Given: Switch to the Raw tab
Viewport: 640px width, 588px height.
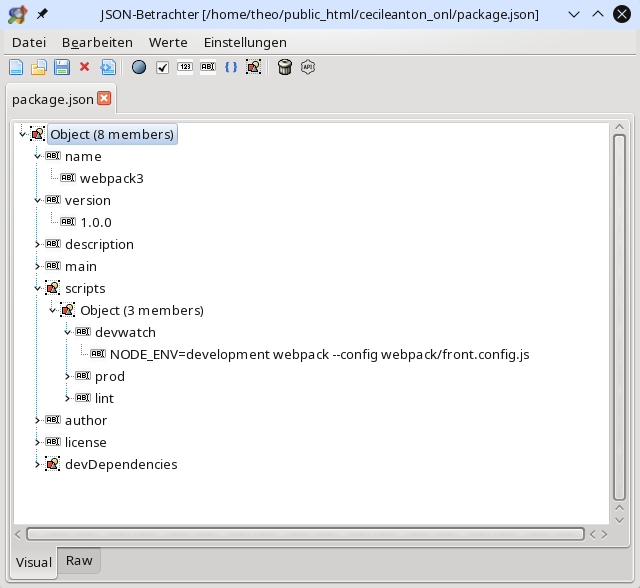Looking at the screenshot, I should [79, 561].
